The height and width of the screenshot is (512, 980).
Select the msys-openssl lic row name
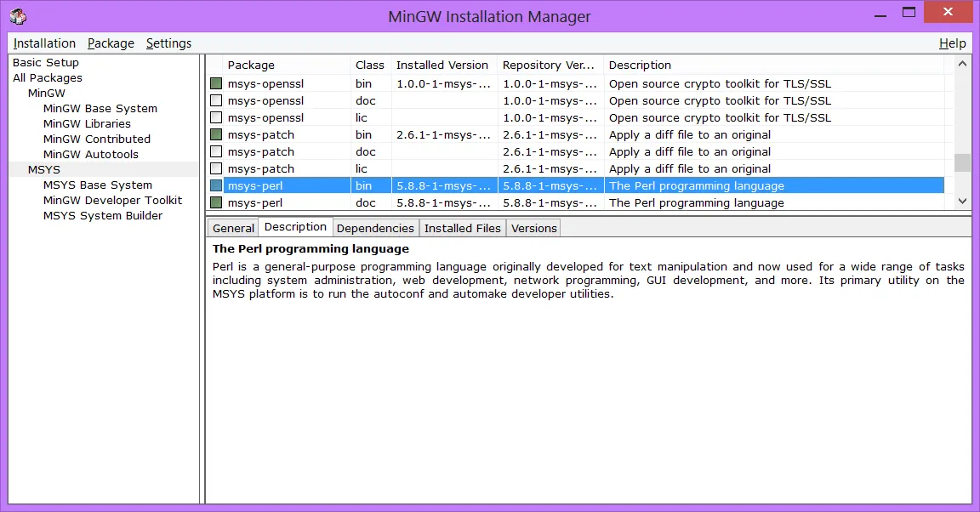(265, 117)
